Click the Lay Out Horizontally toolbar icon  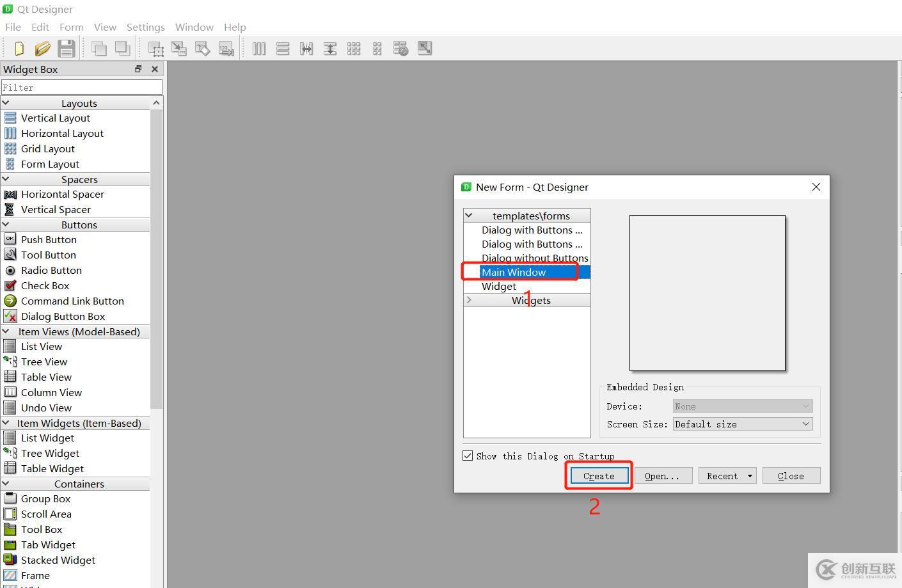(259, 49)
